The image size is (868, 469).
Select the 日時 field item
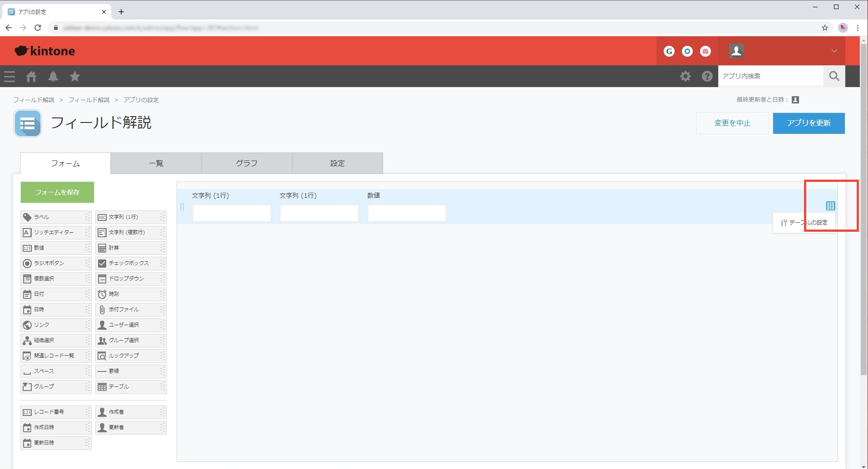(56, 310)
